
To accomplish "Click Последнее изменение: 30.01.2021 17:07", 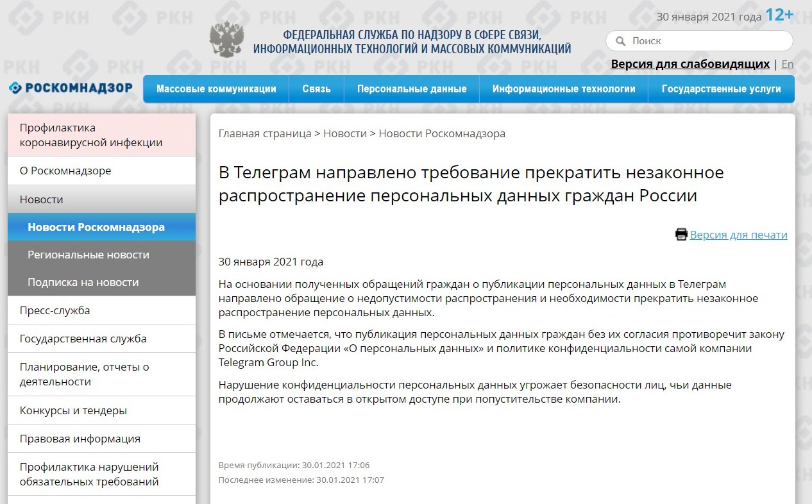I will pyautogui.click(x=301, y=480).
